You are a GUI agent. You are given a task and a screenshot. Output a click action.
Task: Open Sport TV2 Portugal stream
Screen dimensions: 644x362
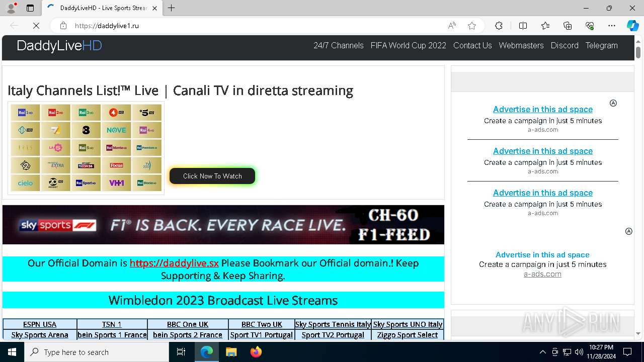(x=333, y=335)
